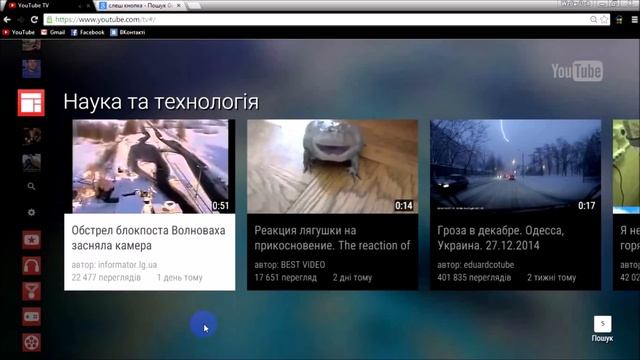This screenshot has width=640, height=360.
Task: Open the star category in the sidebar
Action: tap(31, 240)
